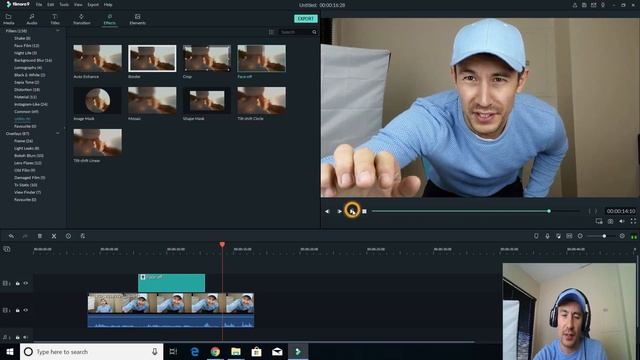Click the add-track icon left of timeline ruler
This screenshot has height=360, width=640.
(7, 249)
